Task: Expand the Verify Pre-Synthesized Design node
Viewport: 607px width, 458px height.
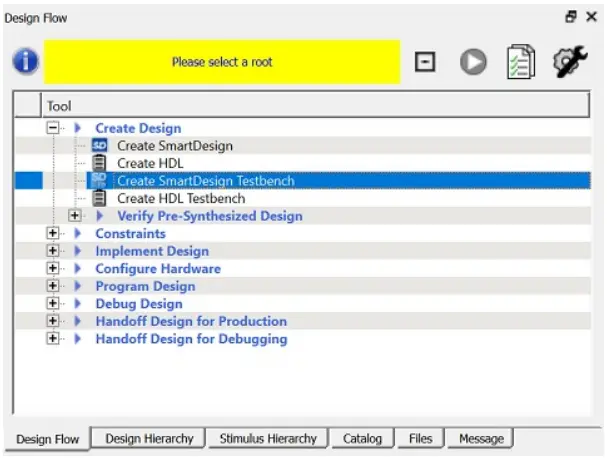Action: (75, 216)
